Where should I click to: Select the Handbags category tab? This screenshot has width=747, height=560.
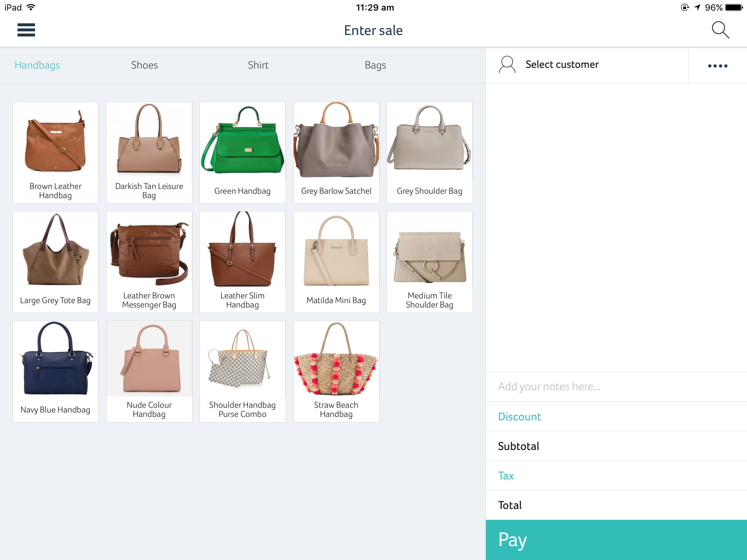pyautogui.click(x=37, y=65)
